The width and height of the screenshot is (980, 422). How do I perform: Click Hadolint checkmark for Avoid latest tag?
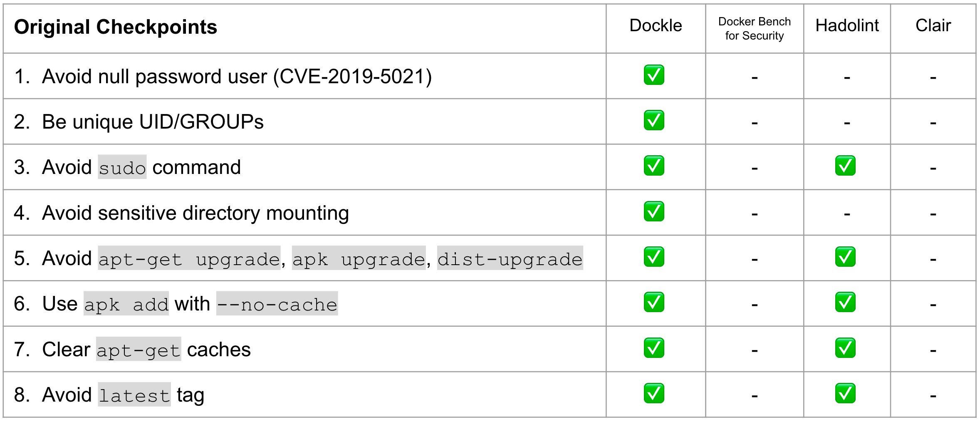(845, 393)
